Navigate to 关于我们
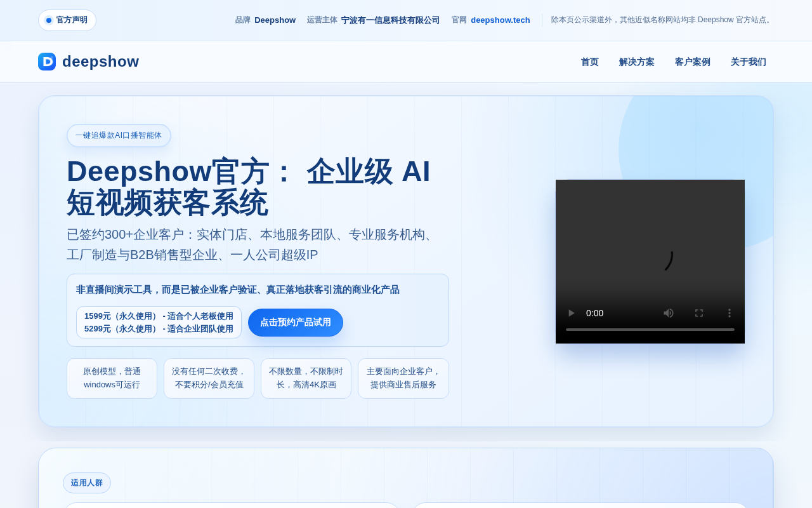The height and width of the screenshot is (508, 812). pyautogui.click(x=749, y=62)
